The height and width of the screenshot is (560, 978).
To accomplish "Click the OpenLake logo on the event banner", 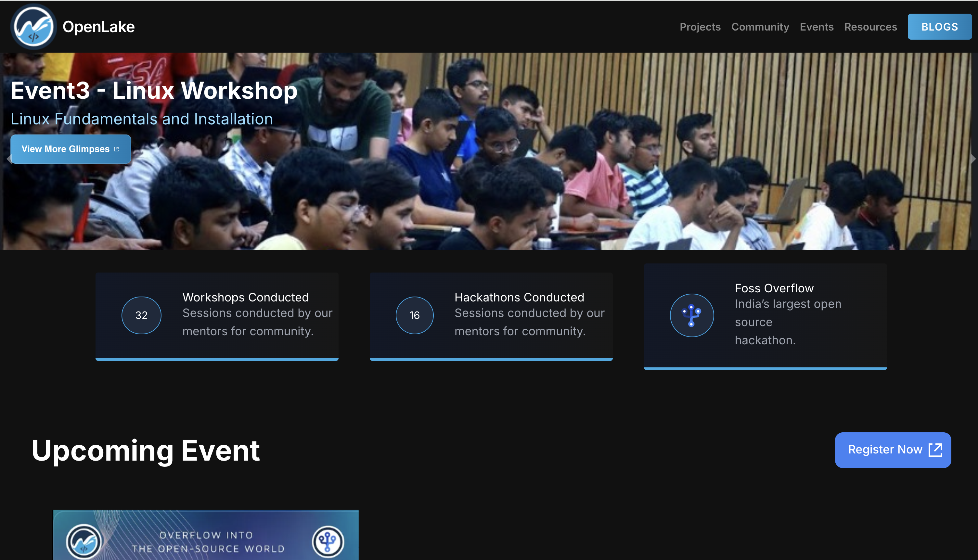I will pos(84,541).
